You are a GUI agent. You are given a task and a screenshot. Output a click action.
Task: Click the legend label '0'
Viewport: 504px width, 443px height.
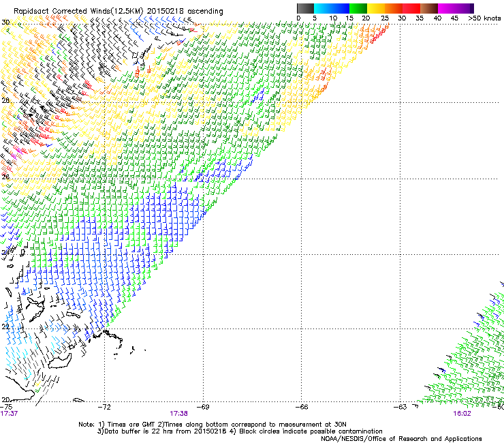click(298, 18)
